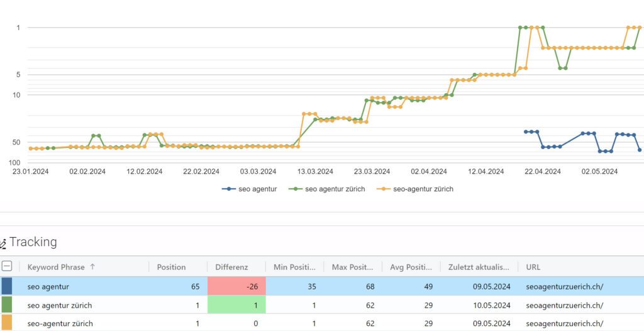Toggle seo agentur zürich series via legend label

point(335,189)
